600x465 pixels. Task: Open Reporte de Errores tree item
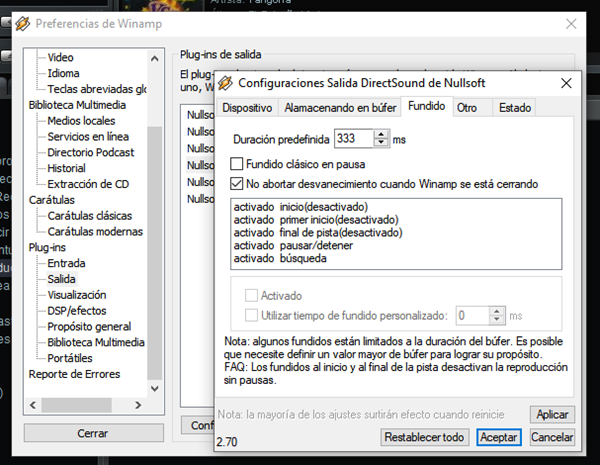(74, 374)
